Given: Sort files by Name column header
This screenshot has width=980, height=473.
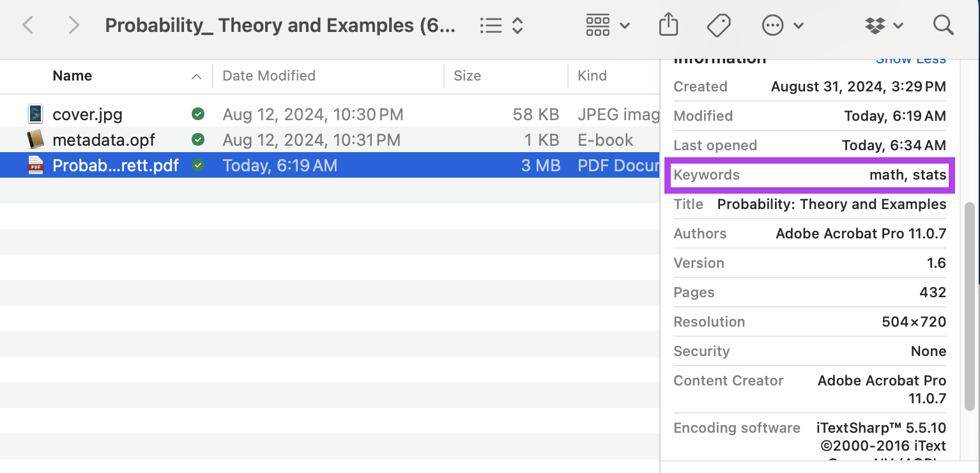Looking at the screenshot, I should 72,76.
